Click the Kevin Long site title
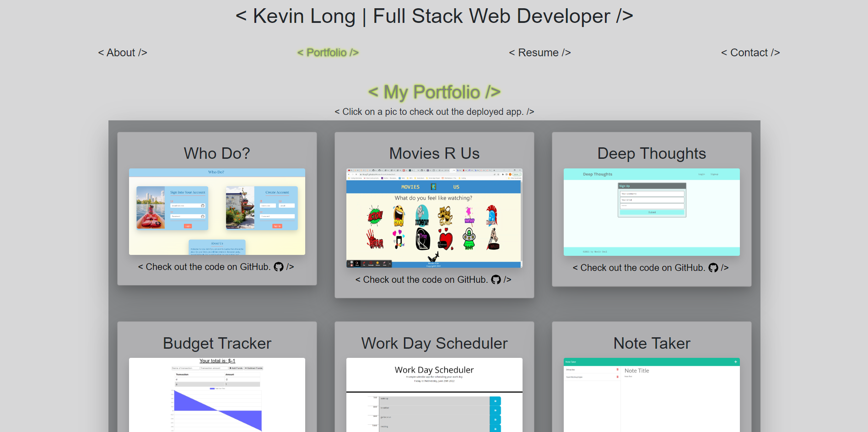 click(x=434, y=16)
